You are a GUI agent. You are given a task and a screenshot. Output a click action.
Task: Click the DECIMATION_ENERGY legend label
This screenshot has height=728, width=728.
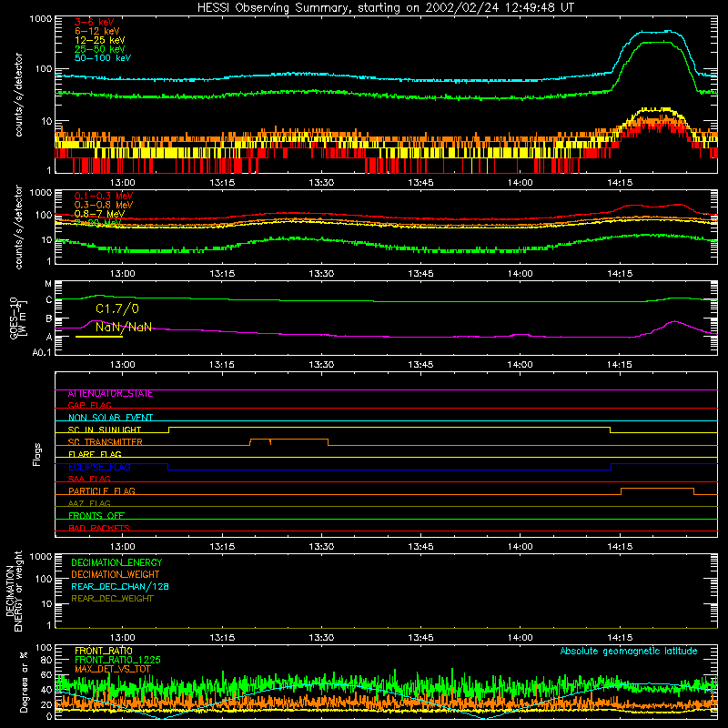click(x=116, y=562)
